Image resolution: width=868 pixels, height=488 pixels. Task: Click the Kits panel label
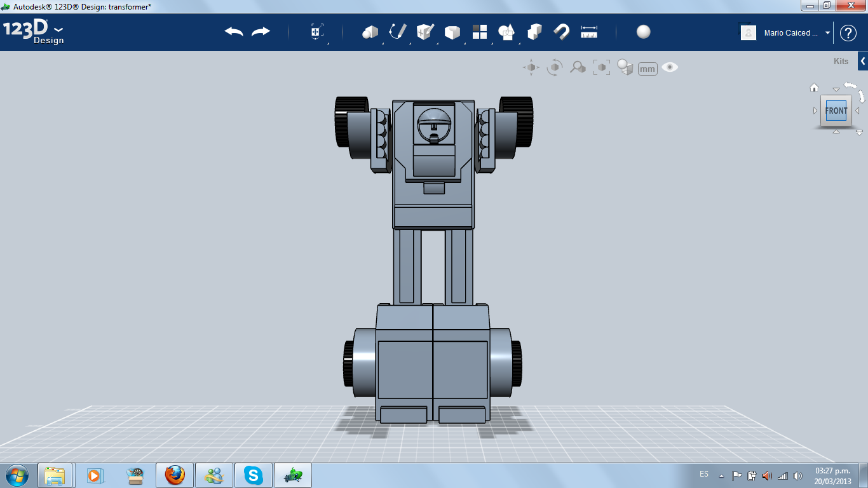click(x=841, y=62)
